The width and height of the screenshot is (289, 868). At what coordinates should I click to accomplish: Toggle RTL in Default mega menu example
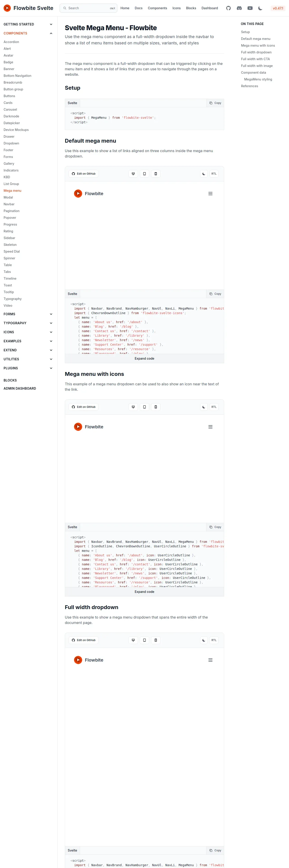click(214, 174)
